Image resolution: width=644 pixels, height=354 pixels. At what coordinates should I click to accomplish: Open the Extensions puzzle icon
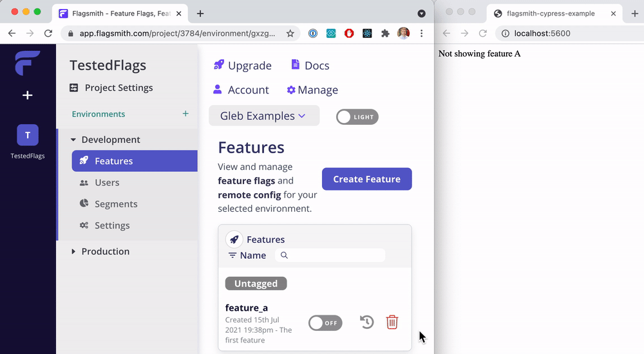(385, 33)
